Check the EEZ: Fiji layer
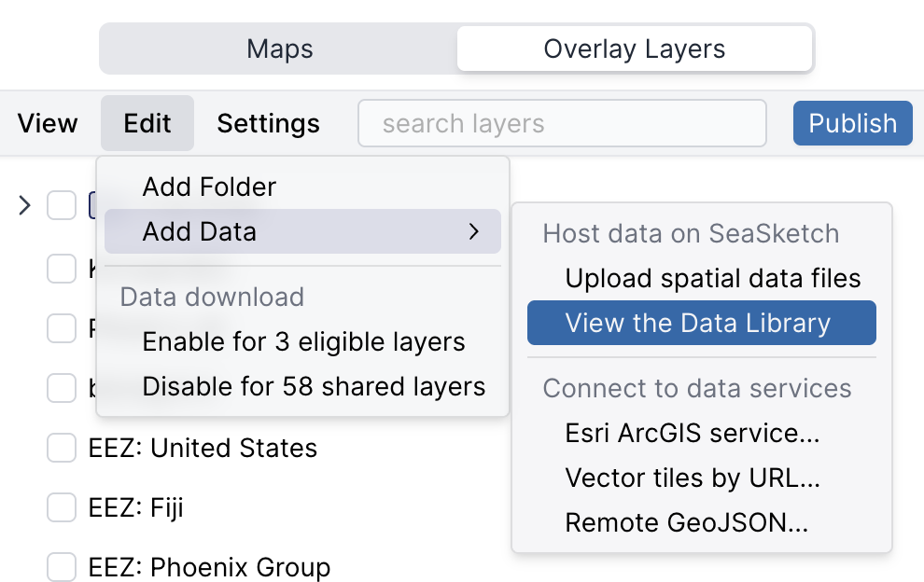The height and width of the screenshot is (582, 924). coord(62,508)
